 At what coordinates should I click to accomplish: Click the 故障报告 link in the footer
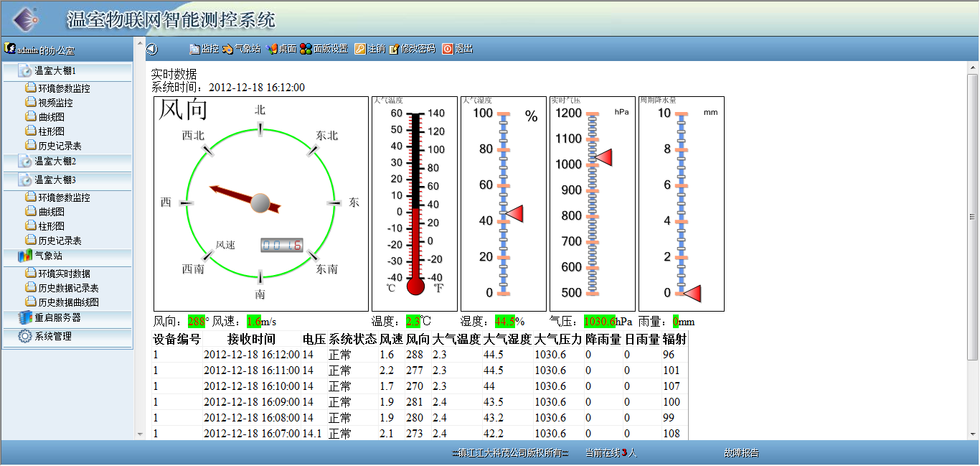[x=741, y=453]
